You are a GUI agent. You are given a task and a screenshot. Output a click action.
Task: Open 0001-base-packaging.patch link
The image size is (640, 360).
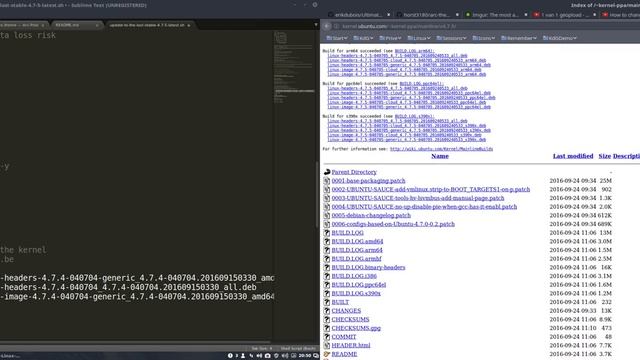click(368, 180)
